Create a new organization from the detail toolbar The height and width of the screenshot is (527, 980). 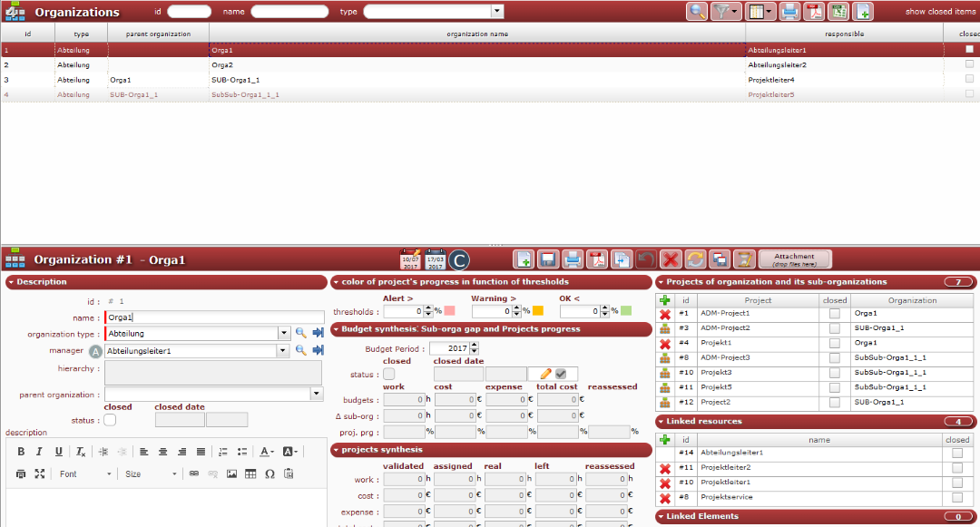(x=524, y=259)
